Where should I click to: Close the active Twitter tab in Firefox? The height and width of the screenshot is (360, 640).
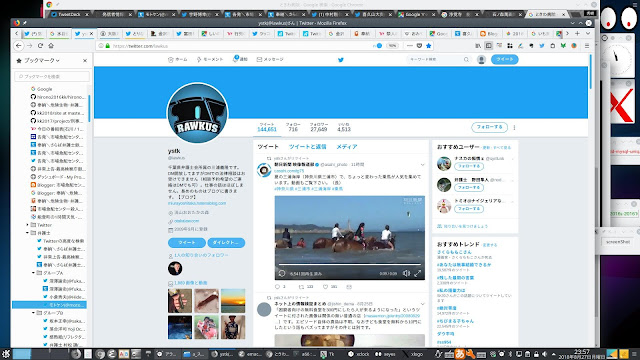tap(91, 33)
